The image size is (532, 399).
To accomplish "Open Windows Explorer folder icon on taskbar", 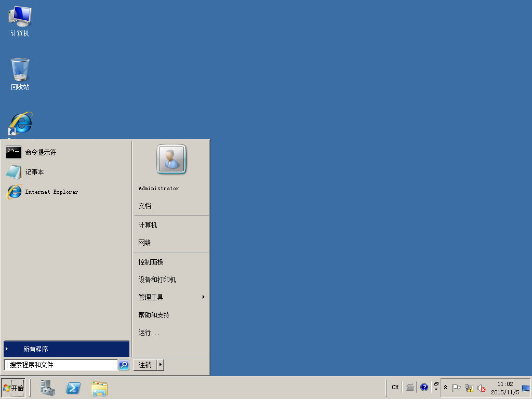I will (99, 389).
